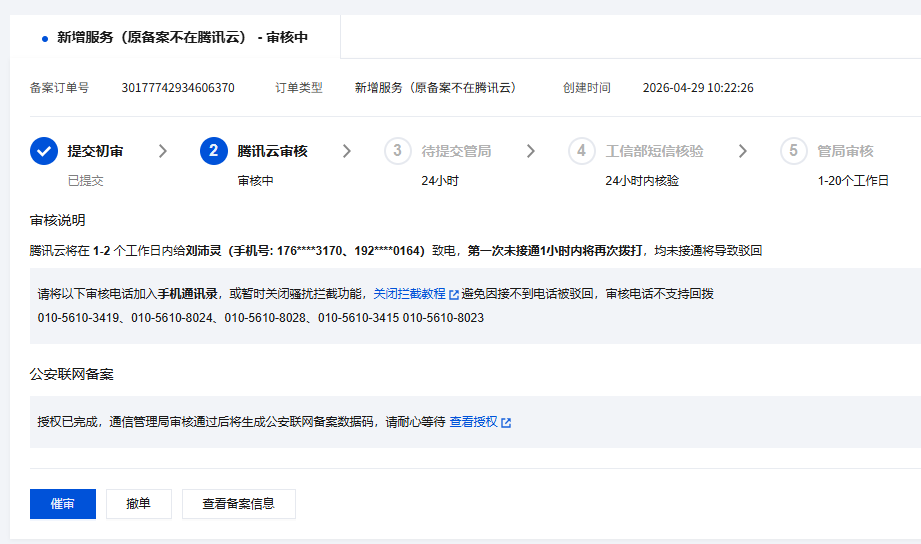Click the chevron arrow after 工信部短信核验
The image size is (921, 544).
(x=742, y=151)
